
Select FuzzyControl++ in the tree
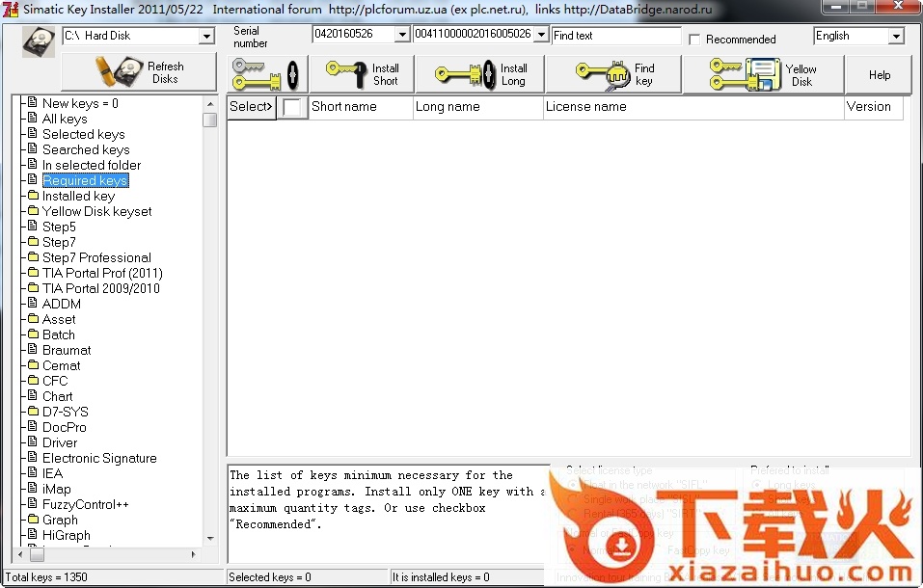point(85,504)
